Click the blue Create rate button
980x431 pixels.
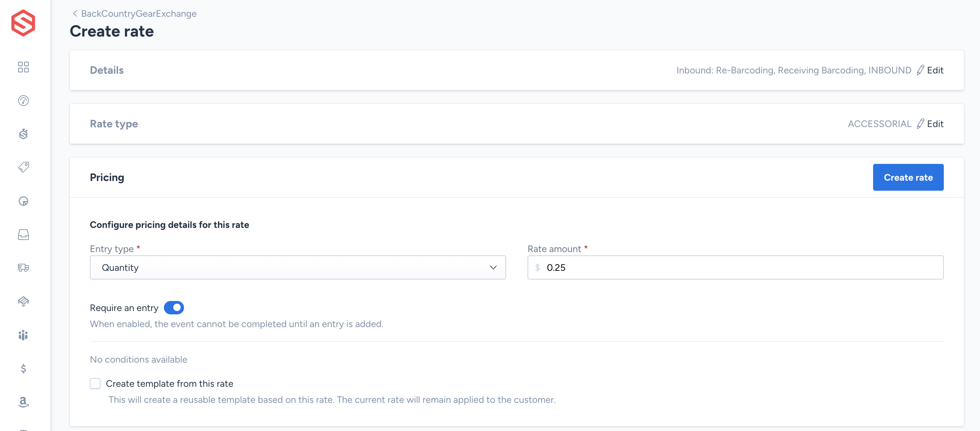tap(908, 177)
